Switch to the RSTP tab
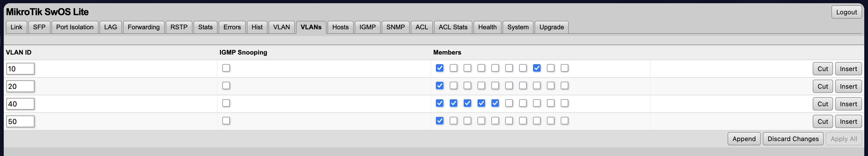 (179, 27)
